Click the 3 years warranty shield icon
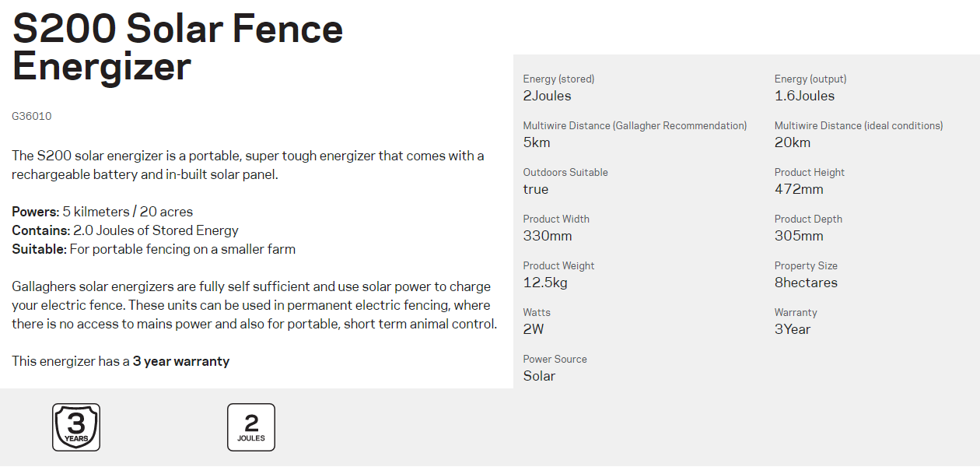 point(76,427)
